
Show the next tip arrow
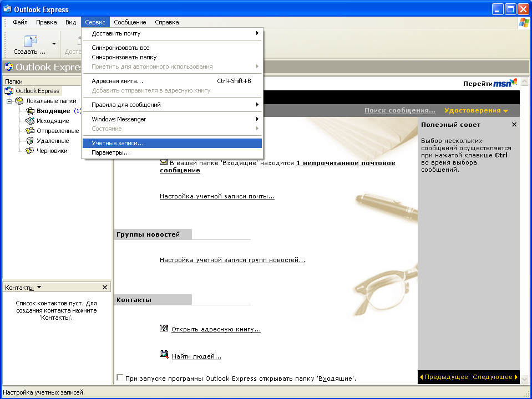(516, 377)
